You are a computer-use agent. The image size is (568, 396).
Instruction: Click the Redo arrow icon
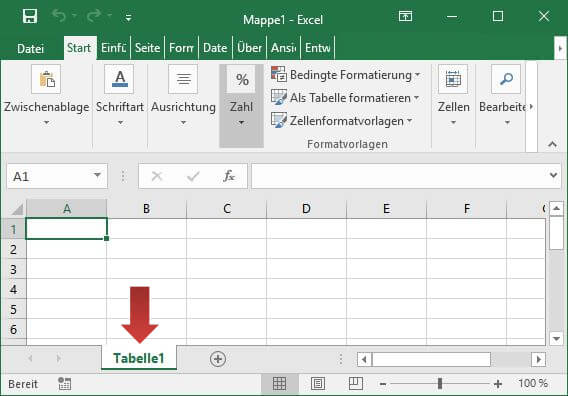(x=94, y=16)
